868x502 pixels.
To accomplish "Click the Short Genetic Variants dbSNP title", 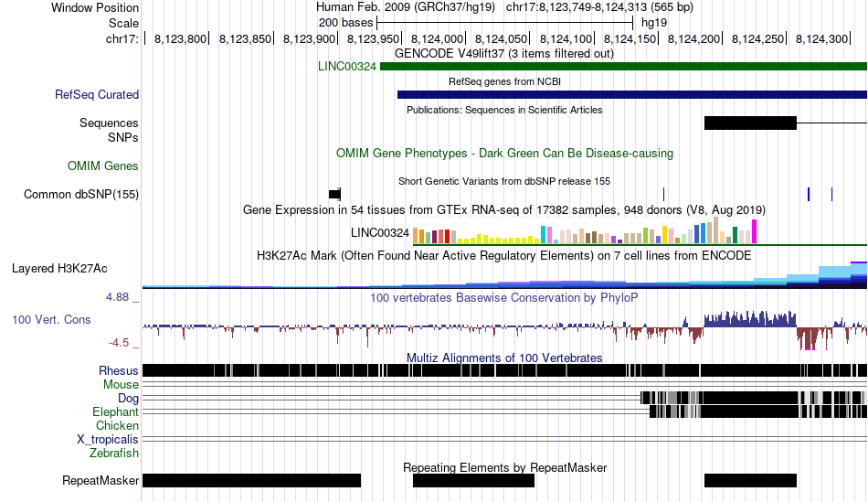I will coord(504,181).
